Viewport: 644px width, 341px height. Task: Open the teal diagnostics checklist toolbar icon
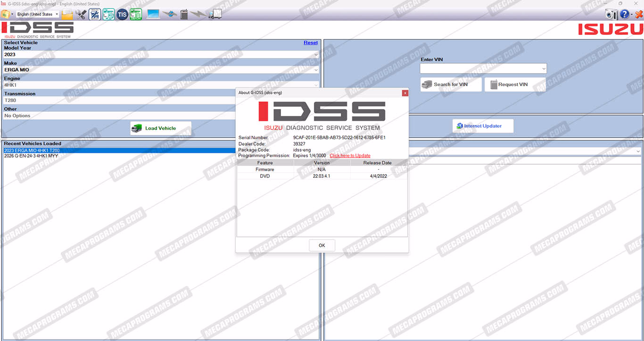click(x=108, y=14)
